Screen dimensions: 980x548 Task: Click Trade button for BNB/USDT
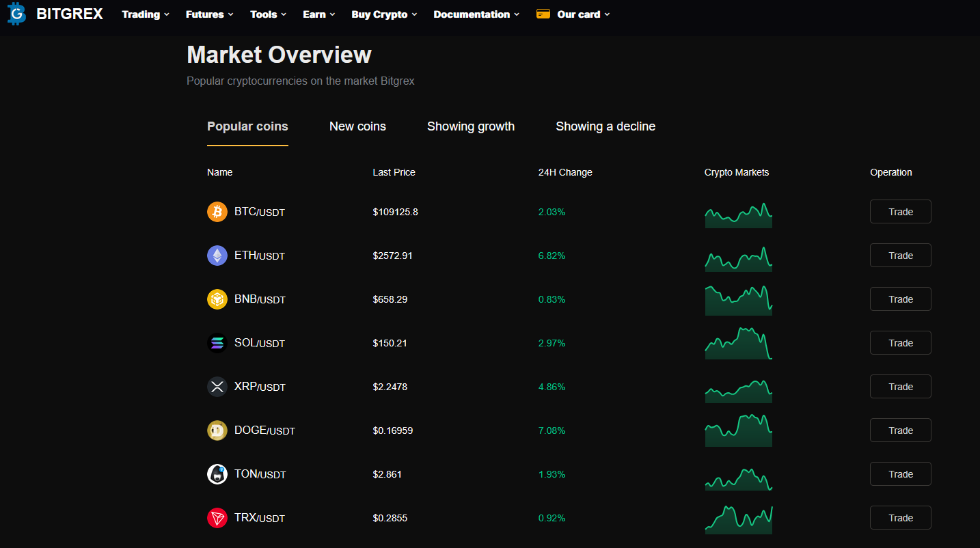click(901, 299)
